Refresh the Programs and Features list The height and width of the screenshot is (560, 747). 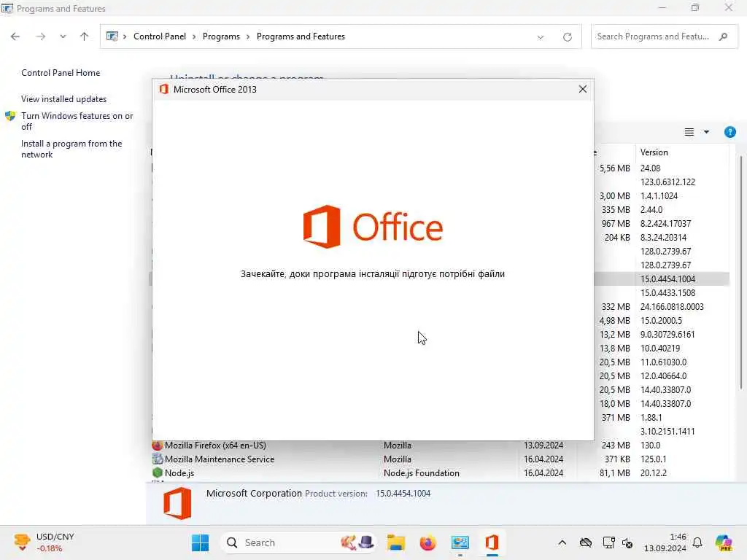(567, 36)
